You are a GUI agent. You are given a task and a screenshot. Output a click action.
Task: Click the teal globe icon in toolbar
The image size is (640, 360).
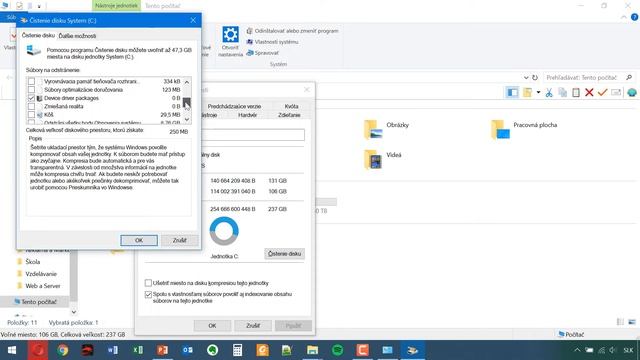click(632, 93)
